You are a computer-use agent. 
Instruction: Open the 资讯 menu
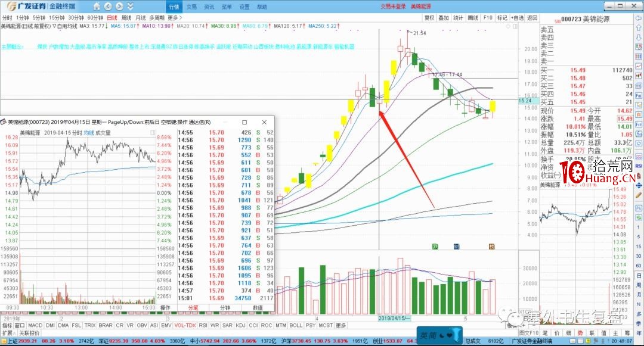coord(209,7)
